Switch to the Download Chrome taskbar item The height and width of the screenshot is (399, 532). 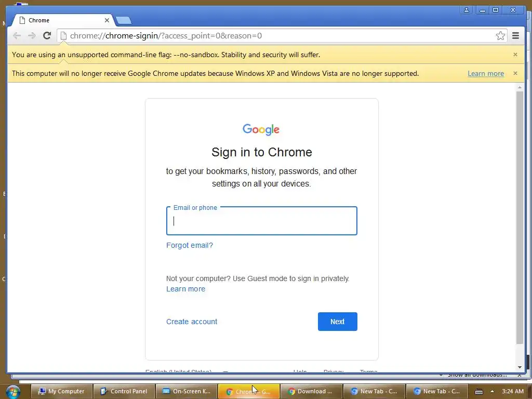[312, 391]
